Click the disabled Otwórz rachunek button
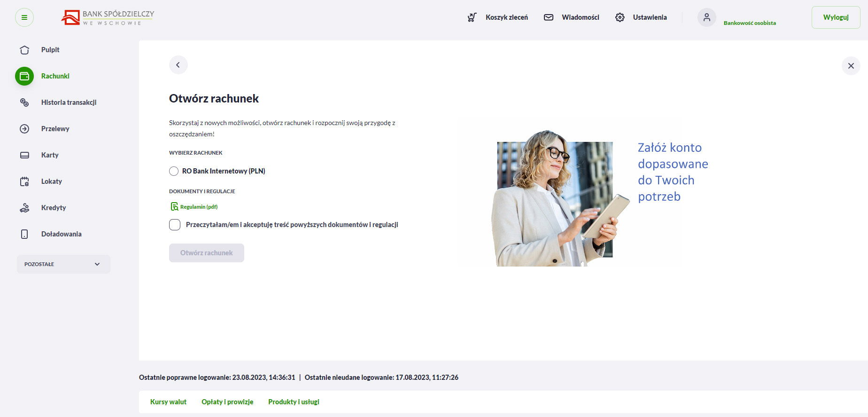The height and width of the screenshot is (417, 868). pyautogui.click(x=207, y=253)
